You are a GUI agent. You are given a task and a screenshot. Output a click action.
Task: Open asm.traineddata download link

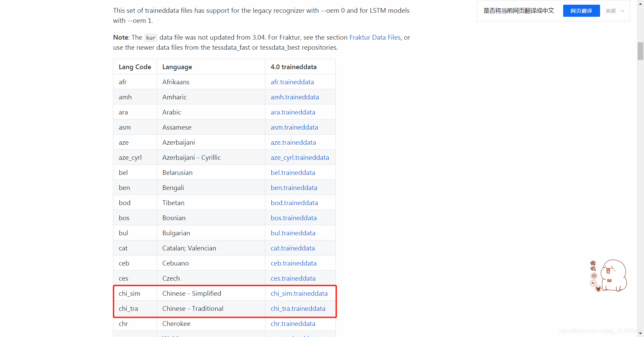coord(294,127)
